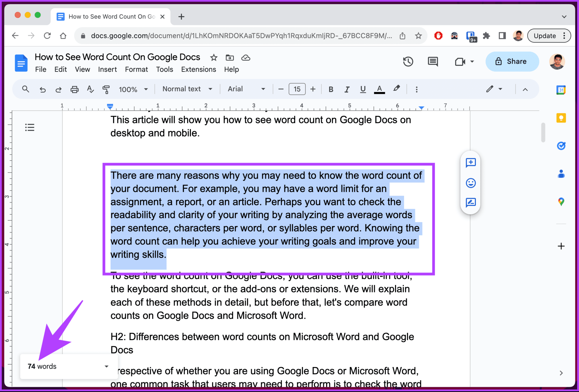Viewport: 579px width, 392px height.
Task: Click the font size field
Action: [297, 89]
